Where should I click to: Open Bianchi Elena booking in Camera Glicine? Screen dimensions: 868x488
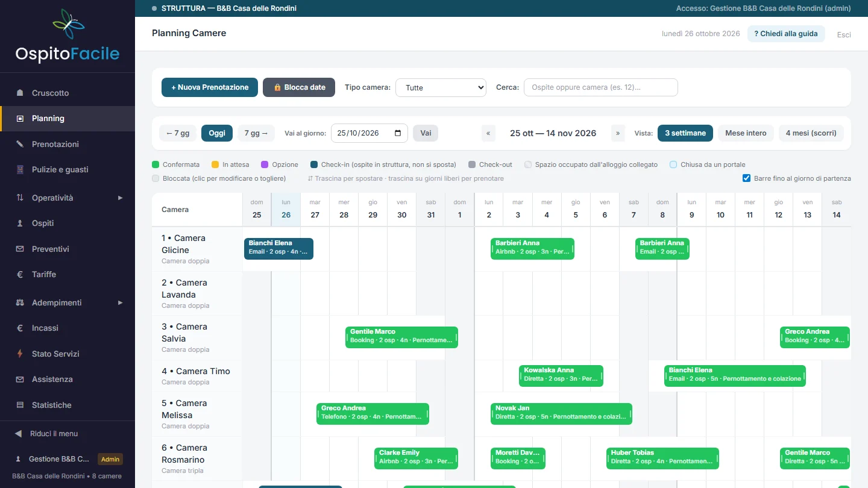(x=278, y=249)
